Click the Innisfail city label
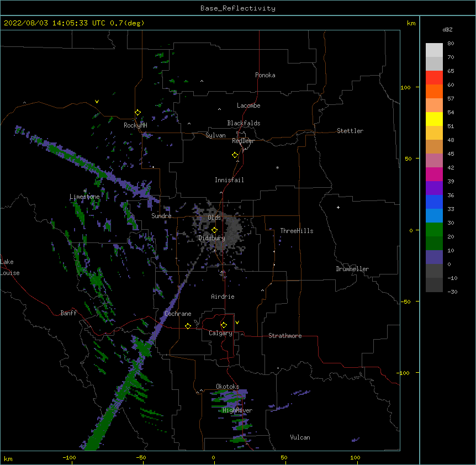 [229, 180]
